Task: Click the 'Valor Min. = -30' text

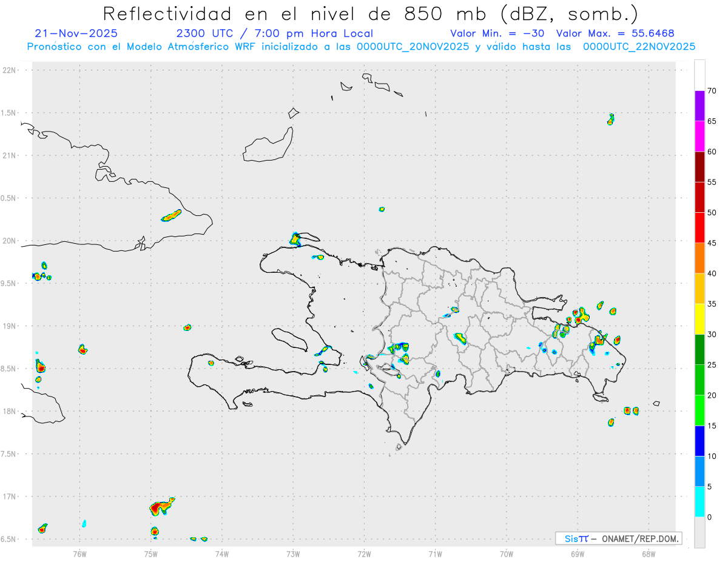Action: pyautogui.click(x=497, y=33)
